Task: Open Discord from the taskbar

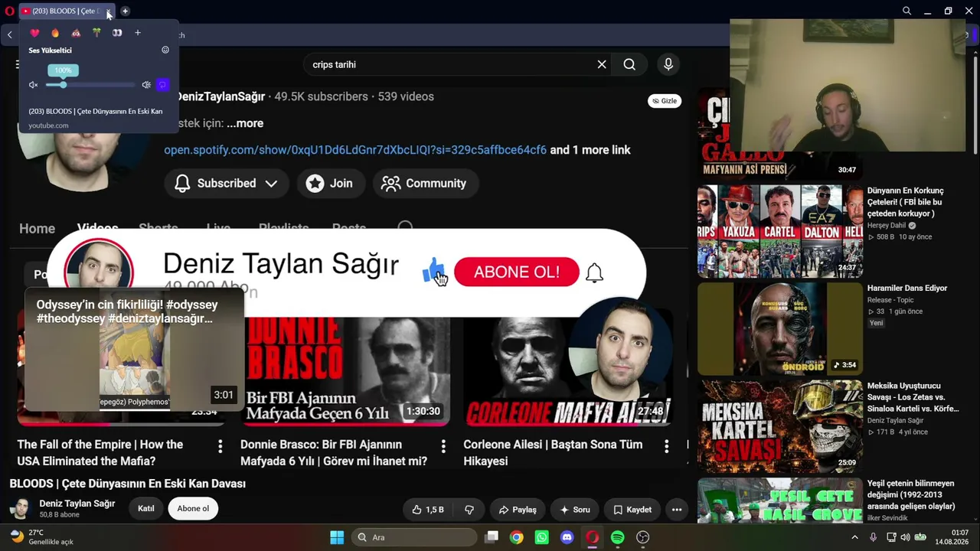Action: [567, 537]
